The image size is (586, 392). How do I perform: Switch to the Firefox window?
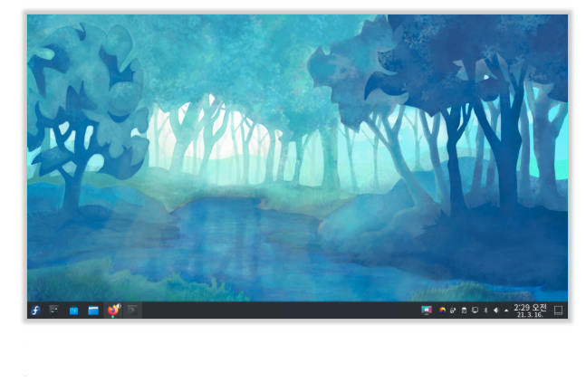tap(113, 311)
